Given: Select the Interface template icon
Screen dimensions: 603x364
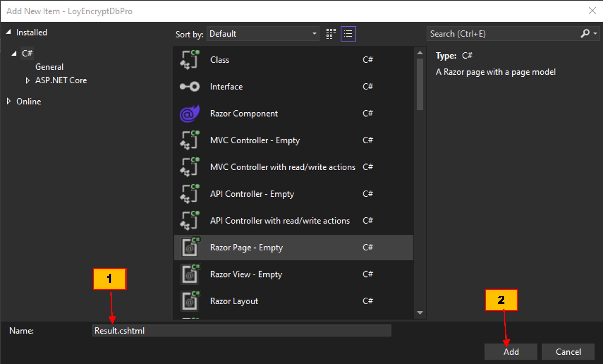Looking at the screenshot, I should 189,87.
